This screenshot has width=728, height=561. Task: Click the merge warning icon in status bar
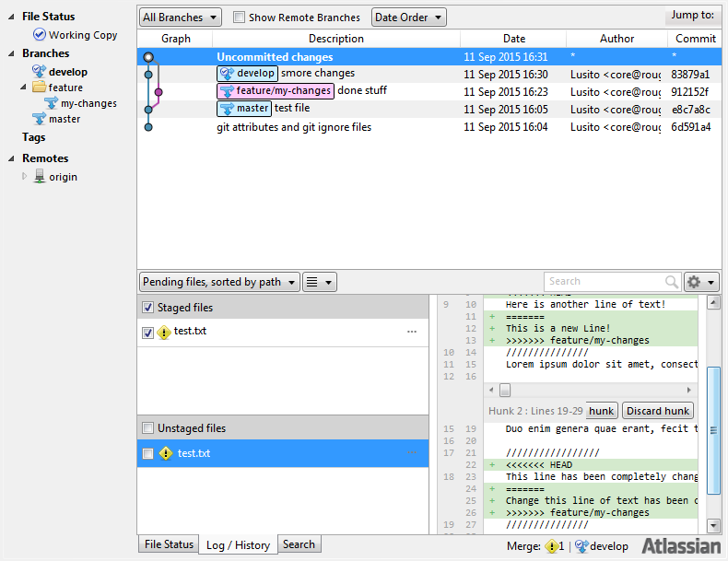click(552, 546)
